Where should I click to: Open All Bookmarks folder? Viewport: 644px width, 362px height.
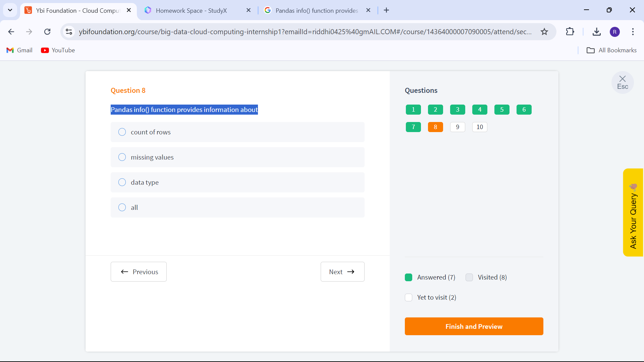pos(611,50)
